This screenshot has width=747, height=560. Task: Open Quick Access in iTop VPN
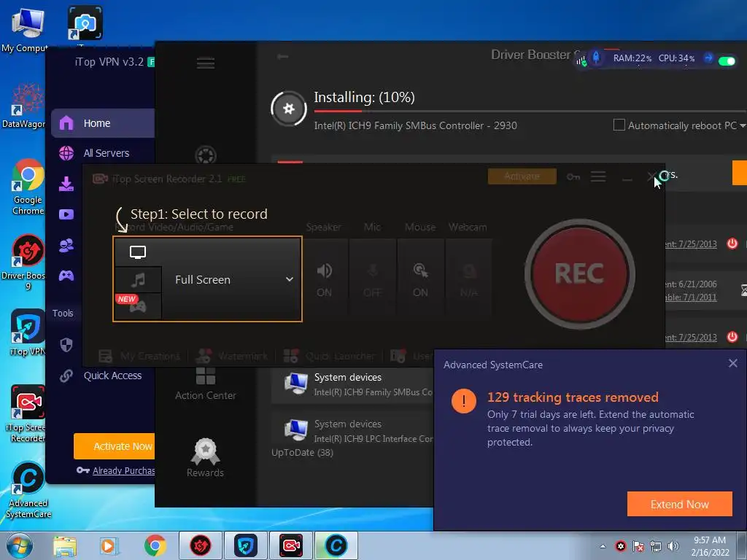[112, 376]
